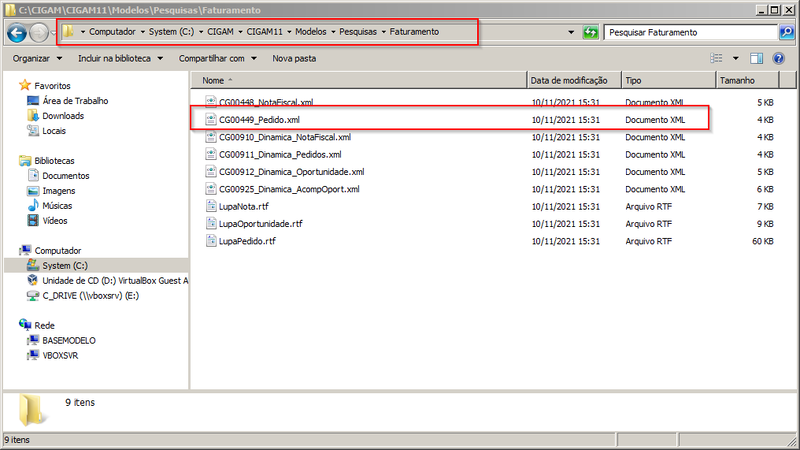The height and width of the screenshot is (450, 800).
Task: Open the Help question mark icon
Action: [778, 58]
